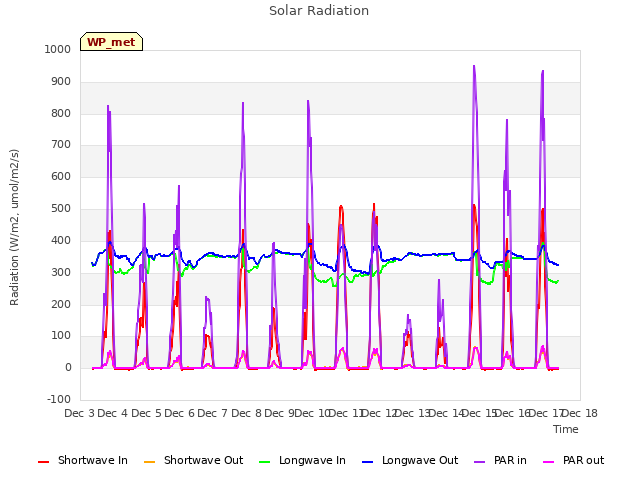Click the 800 y-axis tick label
This screenshot has width=640, height=480.
click(61, 113)
